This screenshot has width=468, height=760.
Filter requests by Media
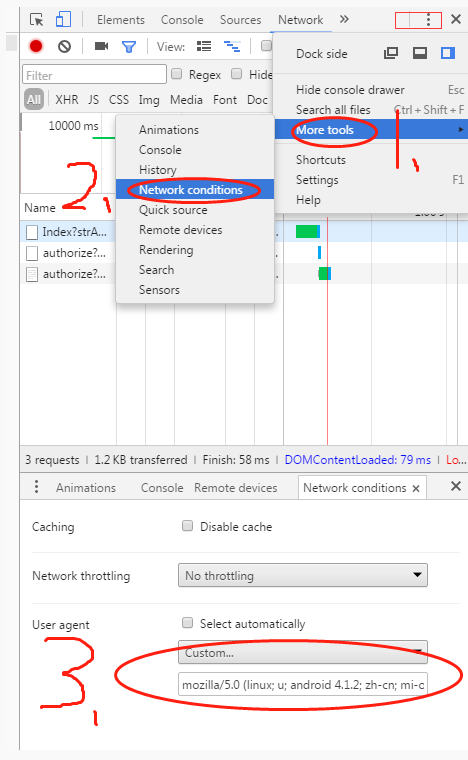pos(186,100)
